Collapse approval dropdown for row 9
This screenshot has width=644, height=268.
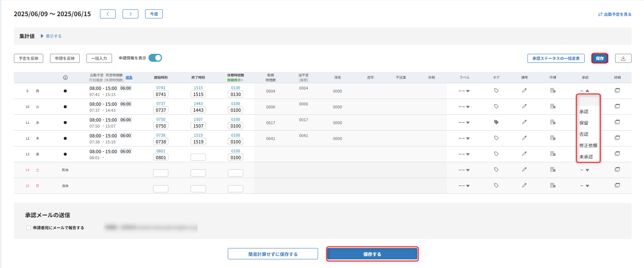pyautogui.click(x=585, y=91)
